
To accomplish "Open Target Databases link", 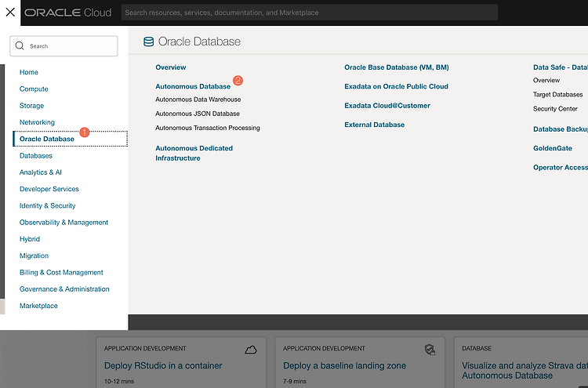I will tap(558, 95).
